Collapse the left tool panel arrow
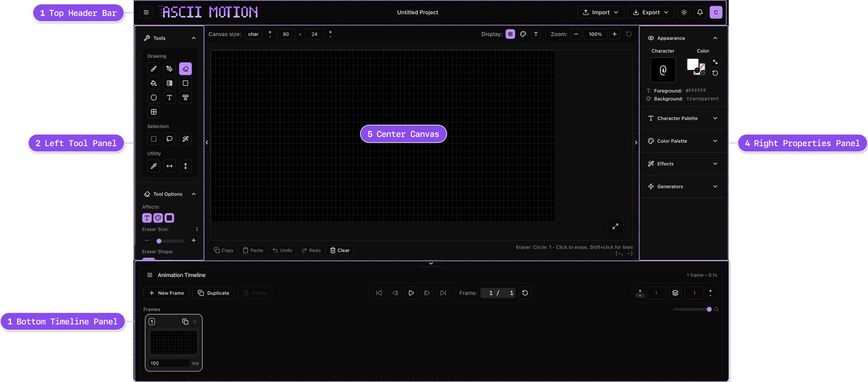 [x=207, y=143]
